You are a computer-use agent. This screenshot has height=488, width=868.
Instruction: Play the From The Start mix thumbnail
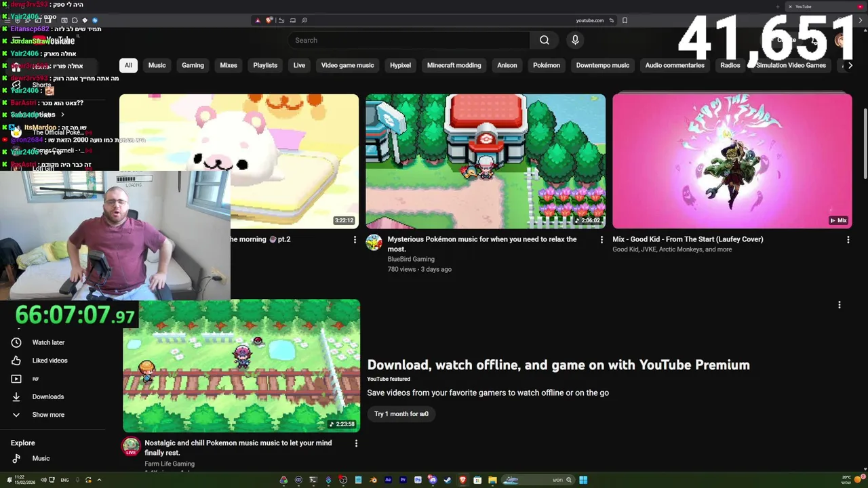click(732, 161)
